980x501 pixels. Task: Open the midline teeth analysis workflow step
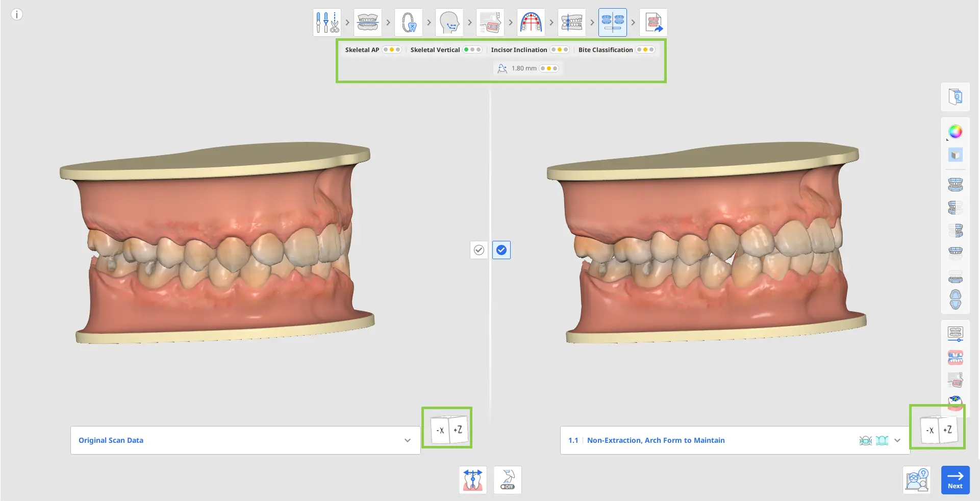pyautogui.click(x=572, y=22)
